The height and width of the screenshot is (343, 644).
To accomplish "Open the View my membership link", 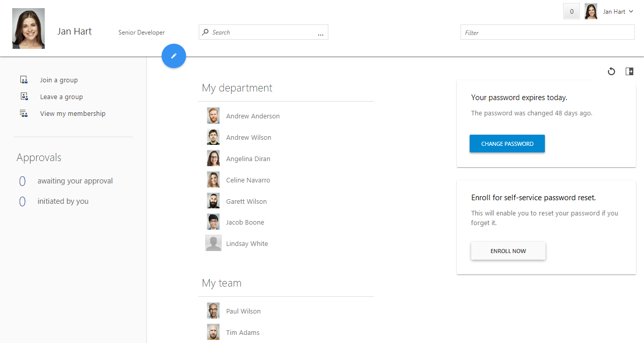I will pos(73,113).
